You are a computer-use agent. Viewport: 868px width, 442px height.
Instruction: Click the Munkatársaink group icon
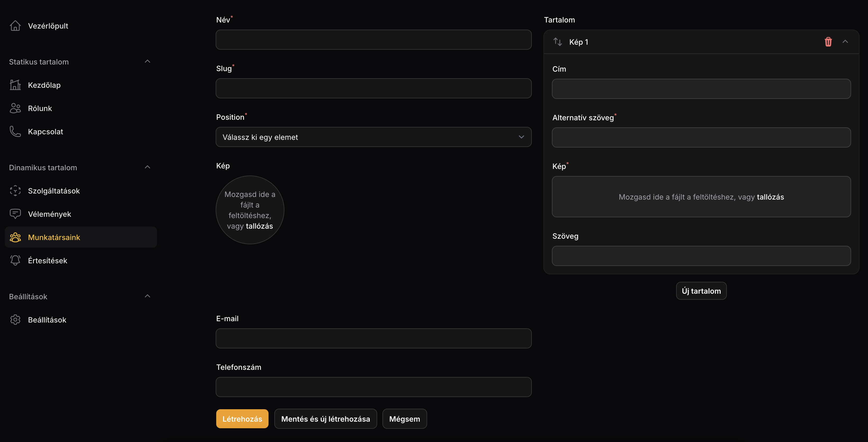pyautogui.click(x=15, y=237)
